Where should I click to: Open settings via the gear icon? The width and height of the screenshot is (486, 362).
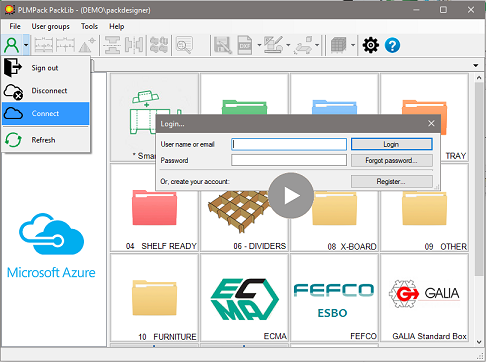[x=371, y=45]
